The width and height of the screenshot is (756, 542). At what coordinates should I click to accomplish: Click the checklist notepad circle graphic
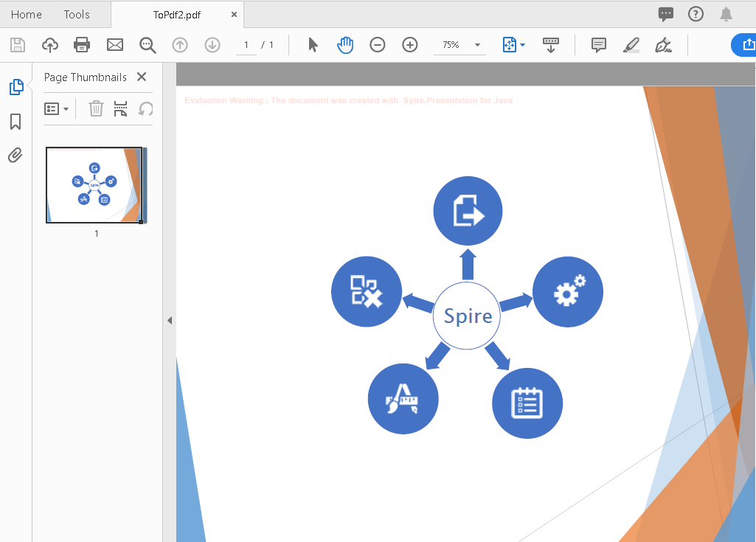point(527,403)
